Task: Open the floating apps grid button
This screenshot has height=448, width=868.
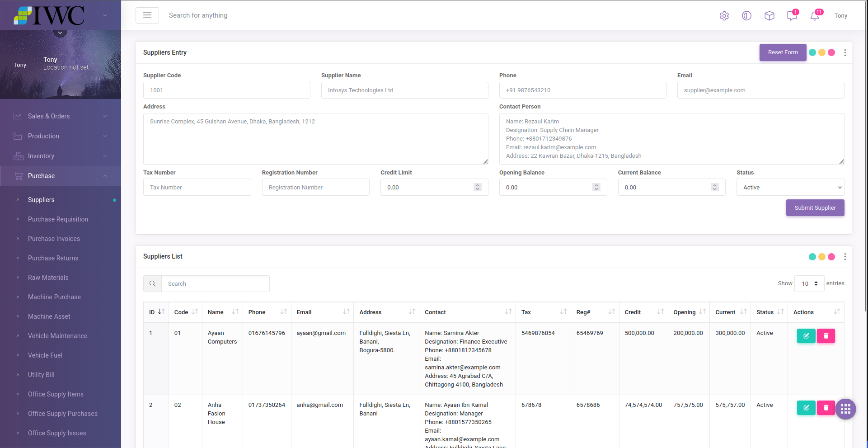Action: point(846,409)
